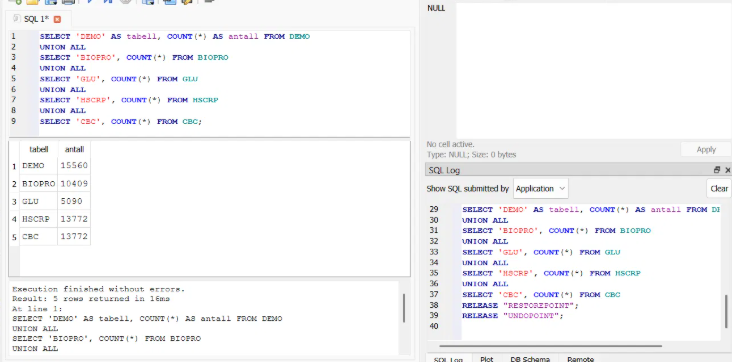Screen dimensions: 732x362
Task: Click 'No cell active.' status text
Action: 450,144
